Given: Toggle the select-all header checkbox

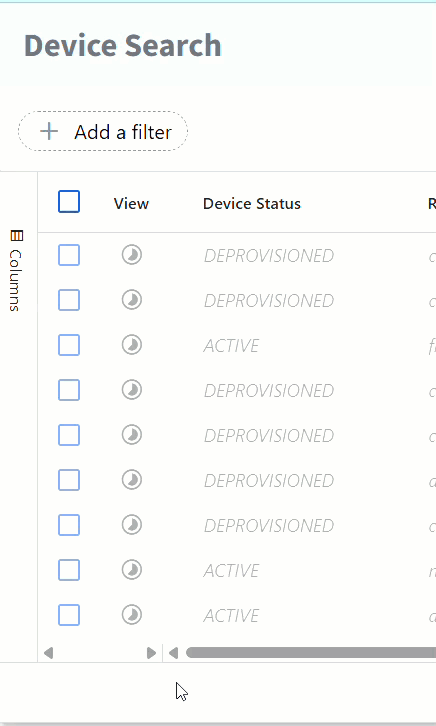Looking at the screenshot, I should tap(69, 202).
